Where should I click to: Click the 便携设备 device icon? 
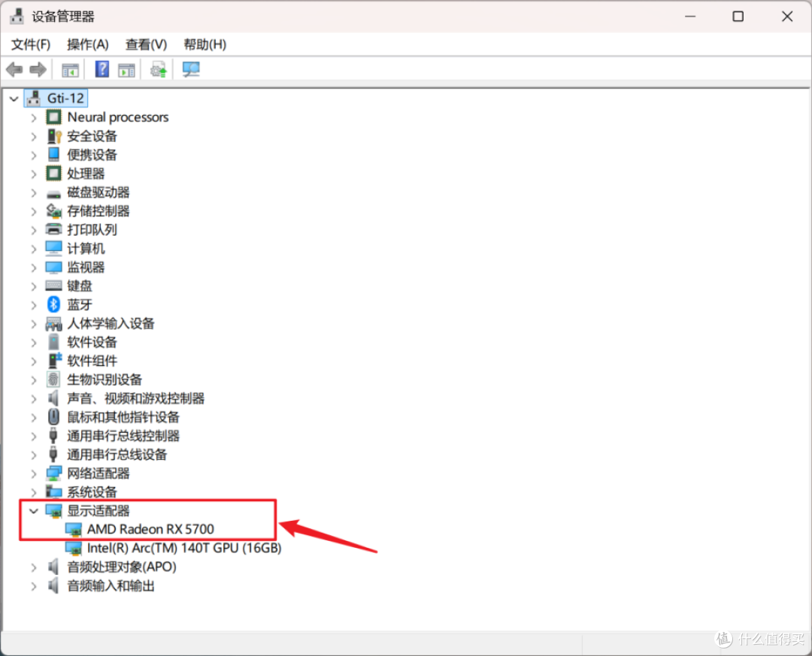(54, 154)
